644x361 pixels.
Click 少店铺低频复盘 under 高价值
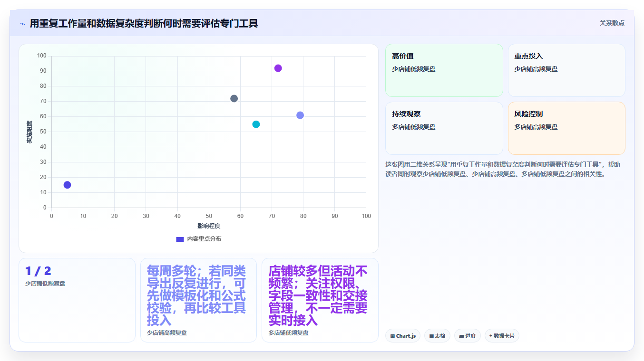pos(413,69)
